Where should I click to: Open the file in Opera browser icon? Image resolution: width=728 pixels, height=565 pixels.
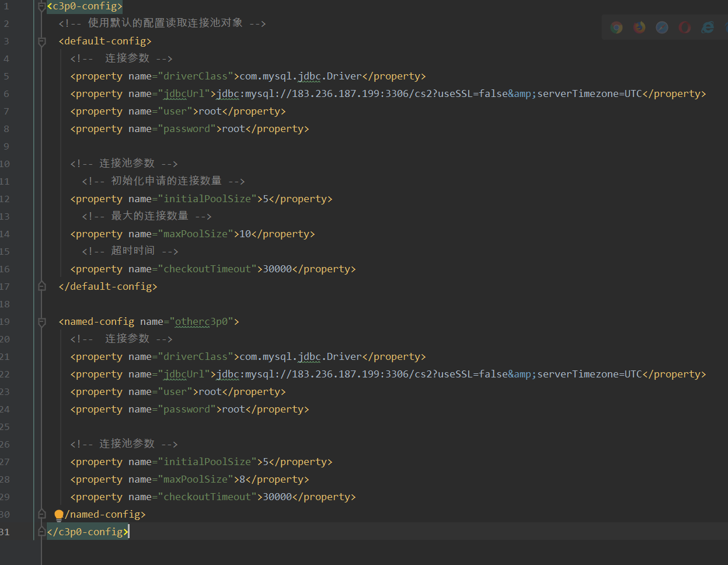point(685,27)
